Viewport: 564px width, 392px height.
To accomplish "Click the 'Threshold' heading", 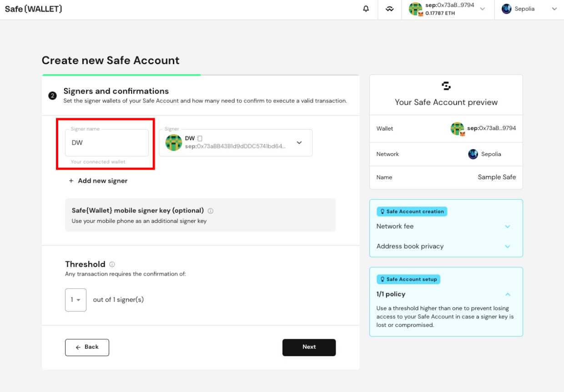I will (x=85, y=264).
